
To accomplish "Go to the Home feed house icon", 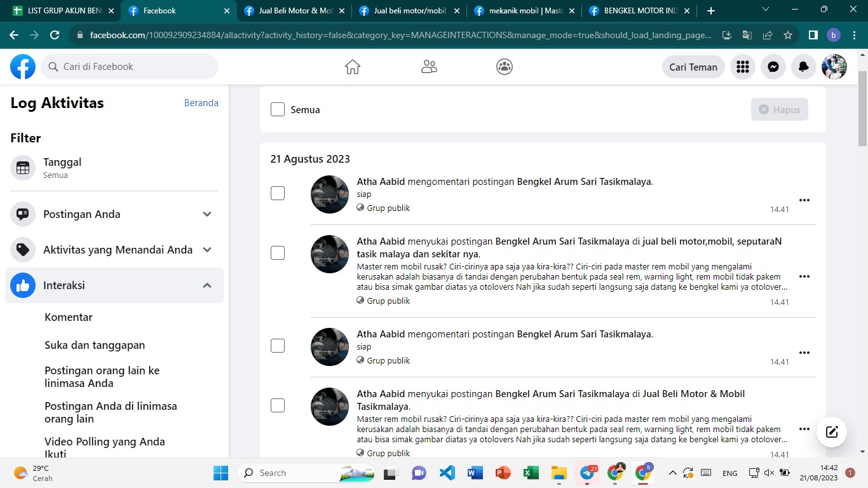I will [x=353, y=67].
